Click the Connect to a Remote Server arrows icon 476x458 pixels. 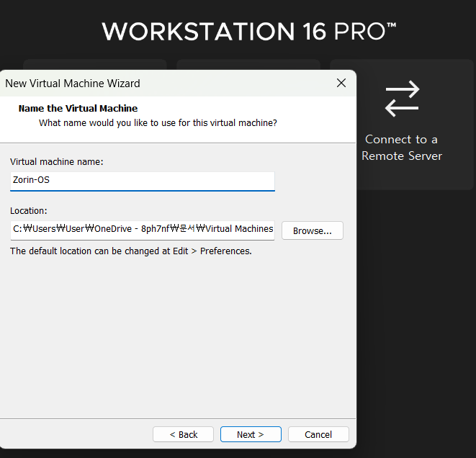click(x=403, y=99)
